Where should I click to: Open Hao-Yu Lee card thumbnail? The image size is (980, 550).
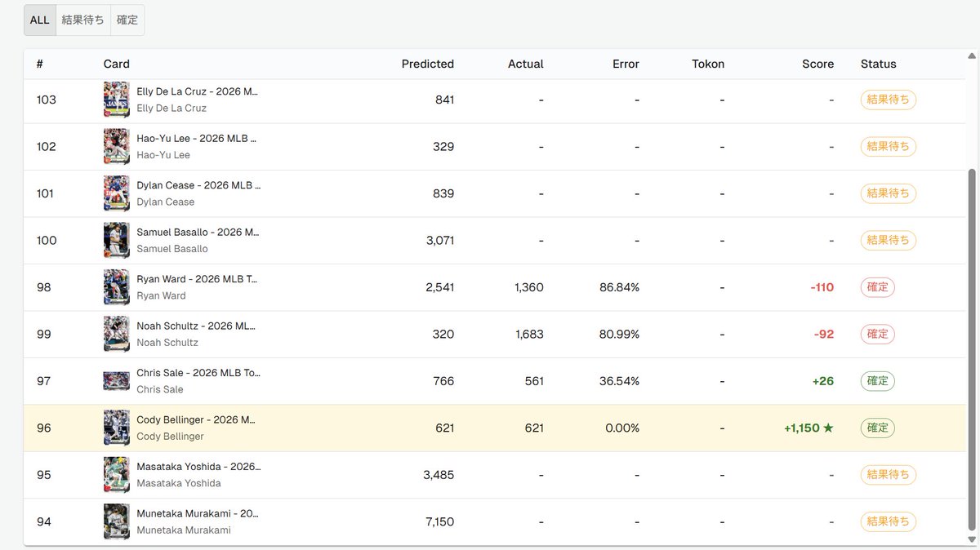[x=117, y=147]
